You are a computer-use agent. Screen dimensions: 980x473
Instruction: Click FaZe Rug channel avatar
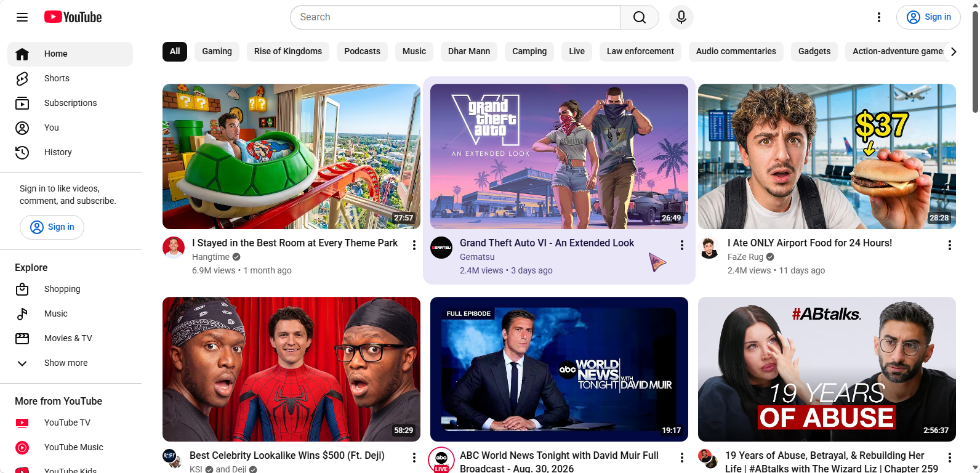709,248
